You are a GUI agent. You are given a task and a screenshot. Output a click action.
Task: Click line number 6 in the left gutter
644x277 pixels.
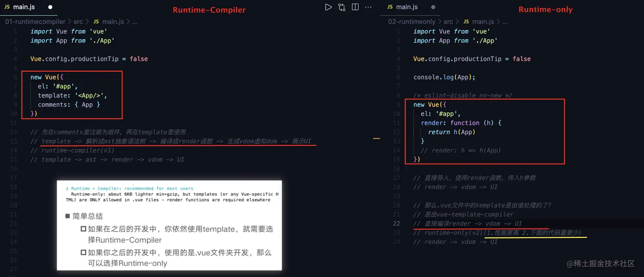[x=15, y=77]
